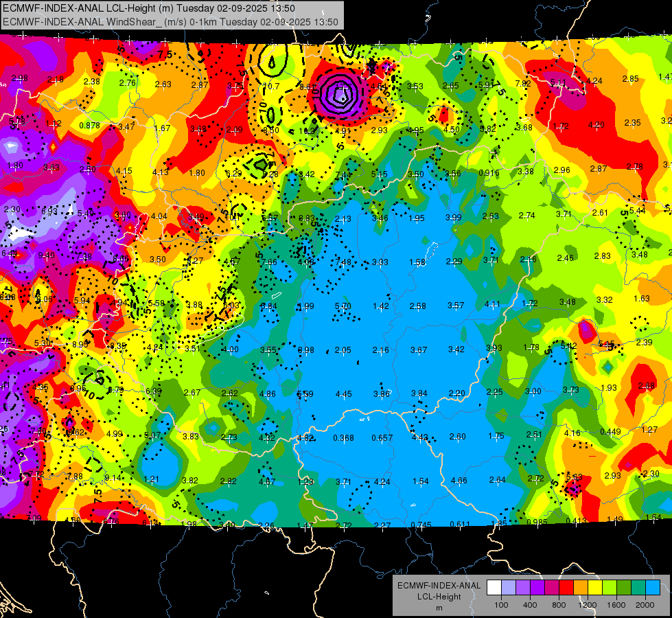672x618 pixels.
Task: Click the grid value 7.66
Action: (268, 262)
